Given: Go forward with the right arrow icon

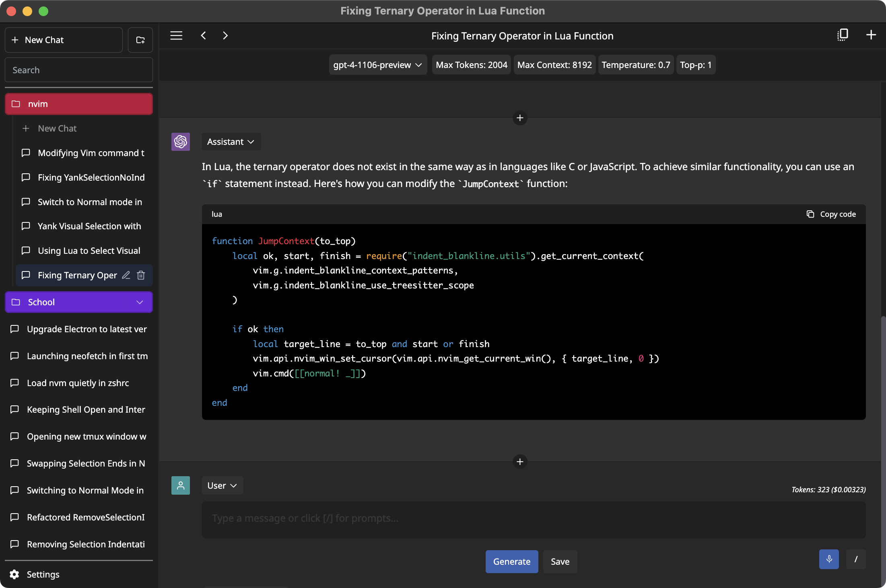Looking at the screenshot, I should coord(225,36).
